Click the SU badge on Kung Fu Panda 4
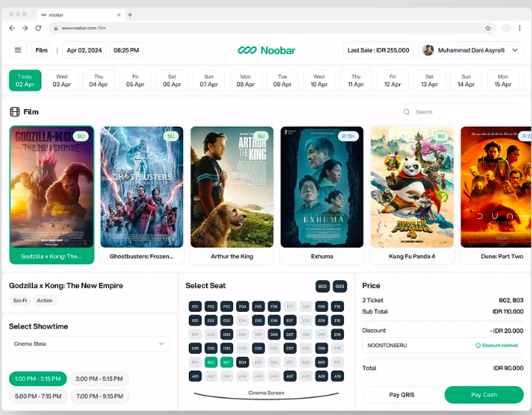Image resolution: width=532 pixels, height=415 pixels. (441, 136)
